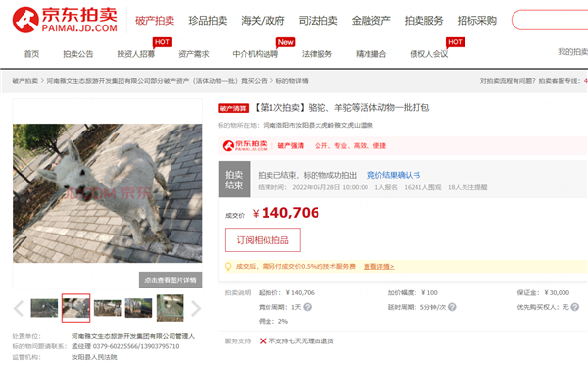
Task: Select the fourth gallery thumbnail
Action: pos(139,308)
